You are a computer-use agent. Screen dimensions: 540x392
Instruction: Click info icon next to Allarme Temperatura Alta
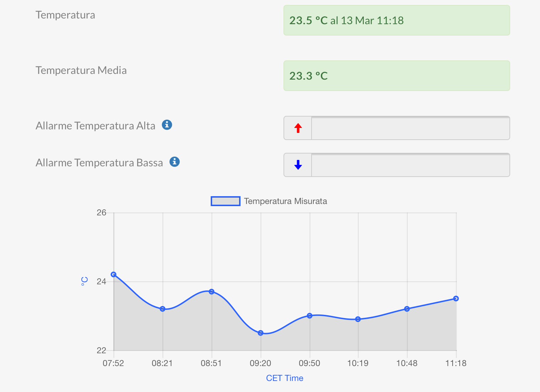click(167, 125)
